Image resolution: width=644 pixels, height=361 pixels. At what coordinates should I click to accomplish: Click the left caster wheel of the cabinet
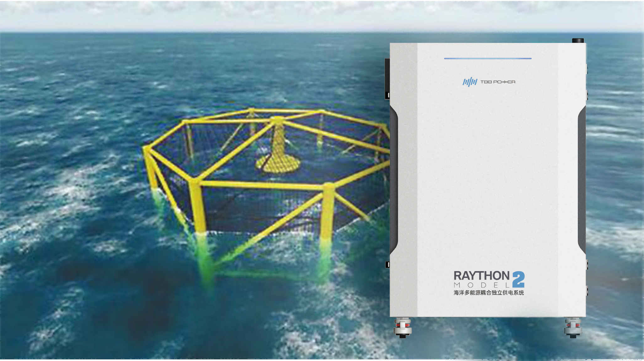[x=403, y=327]
